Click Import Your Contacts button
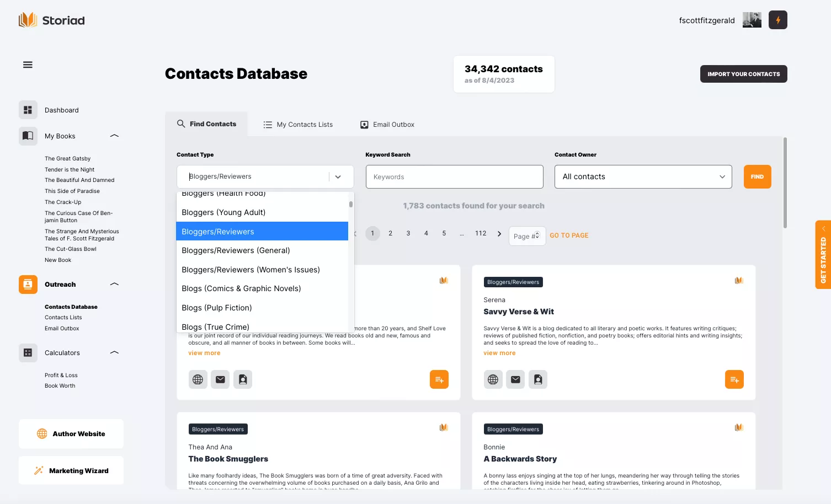The image size is (831, 504). point(743,74)
